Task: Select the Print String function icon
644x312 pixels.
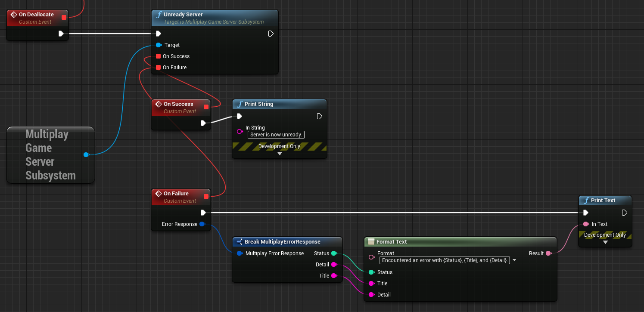Action: coord(240,104)
